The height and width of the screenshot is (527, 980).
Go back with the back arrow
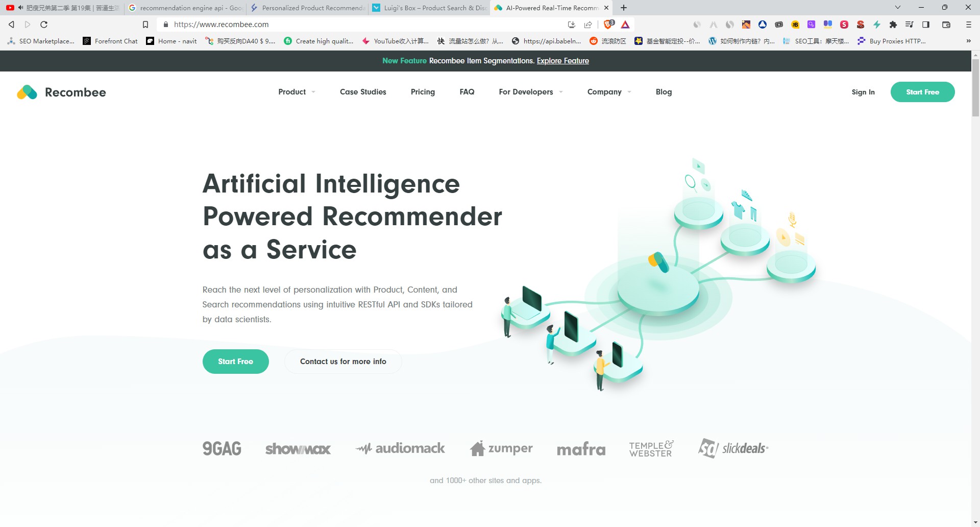(x=11, y=25)
